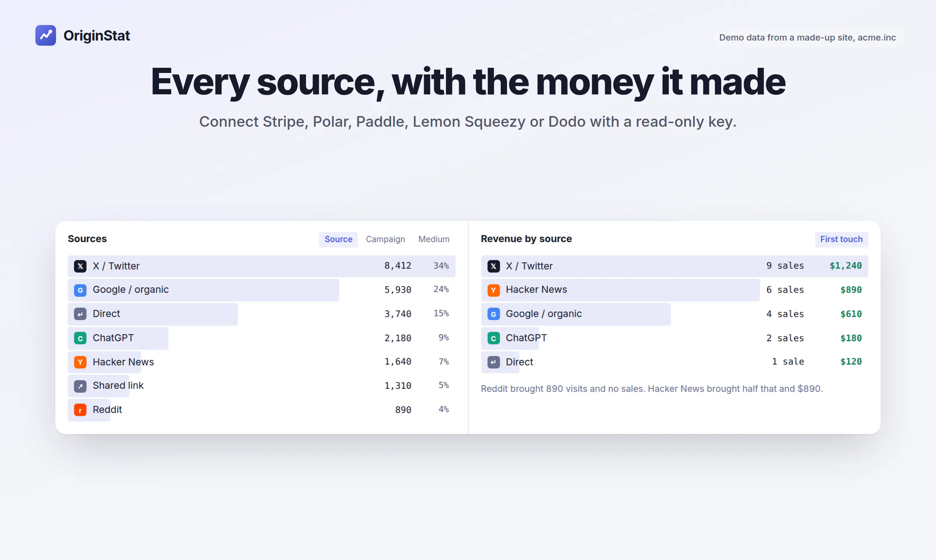Screen dimensions: 936x560
Task: Click the Reddit visit count 890
Action: 403,410
